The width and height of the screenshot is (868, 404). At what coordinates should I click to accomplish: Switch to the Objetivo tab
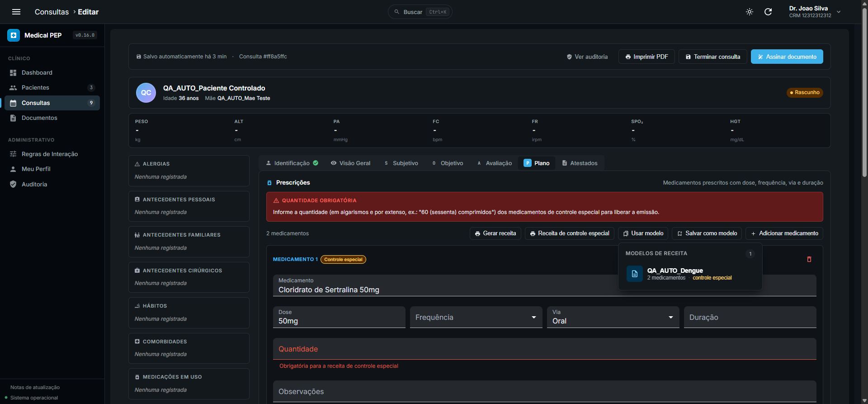pos(448,163)
